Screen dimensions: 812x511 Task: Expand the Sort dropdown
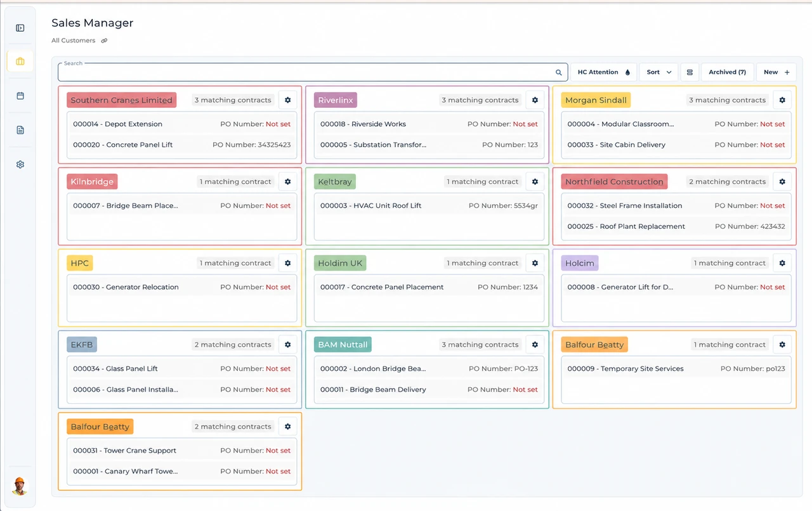pos(658,72)
